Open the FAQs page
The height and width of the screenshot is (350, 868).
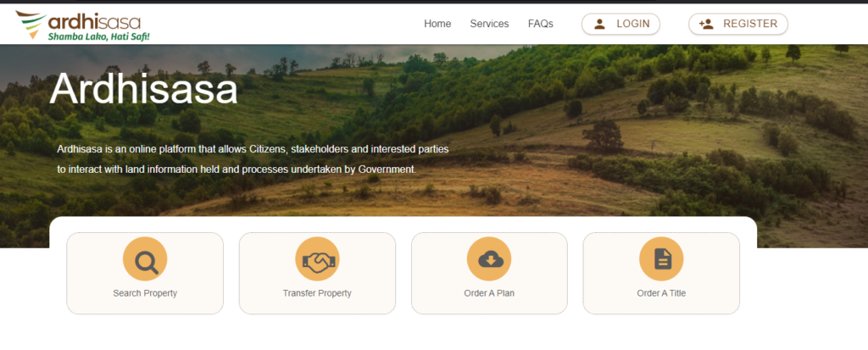point(540,24)
